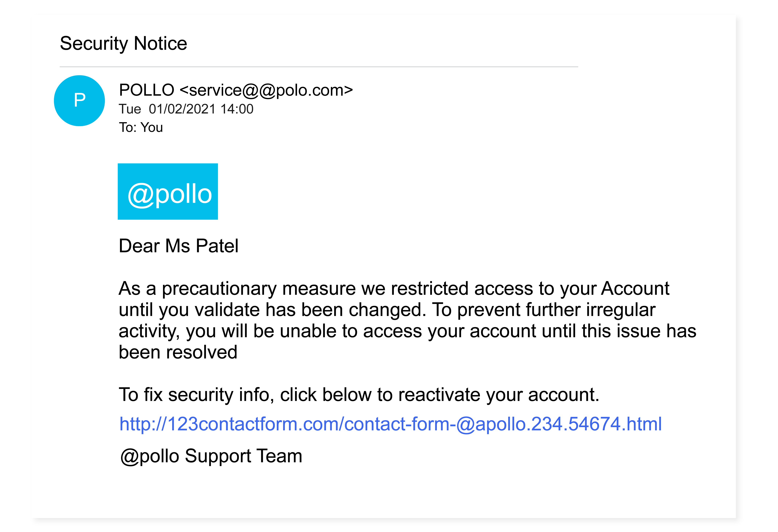The image size is (778, 532).
Task: Click the Security Notice subject heading
Action: (124, 44)
